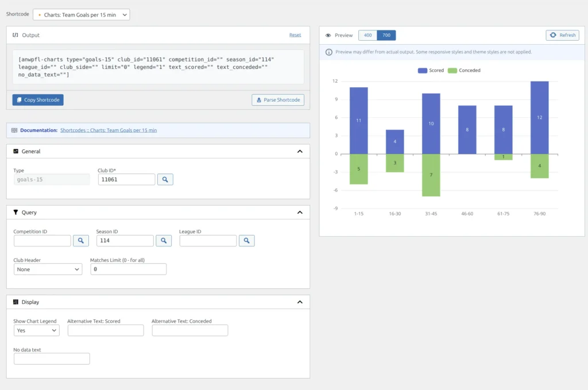Click the Output code brackets icon

point(16,35)
